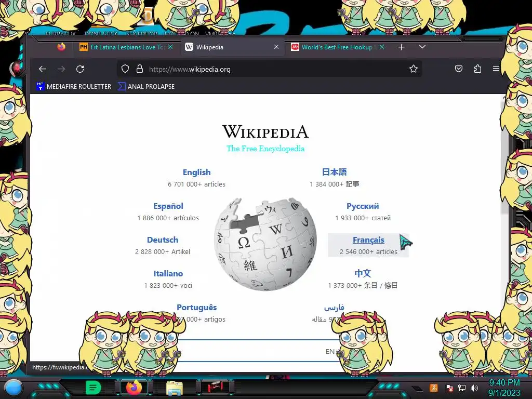Go back to the previous page
Viewport: 532px width, 399px height.
[43, 69]
